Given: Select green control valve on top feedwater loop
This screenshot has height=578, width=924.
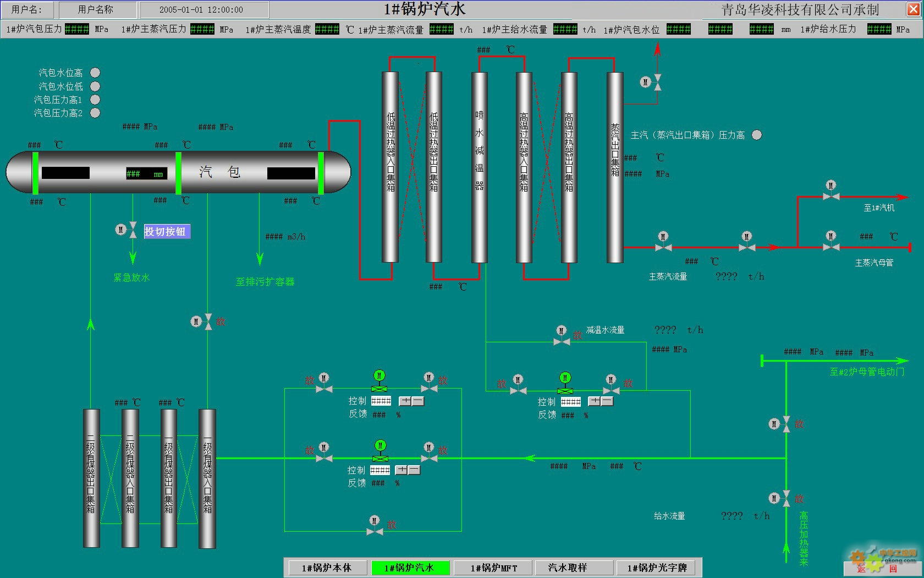Looking at the screenshot, I should click(x=380, y=381).
